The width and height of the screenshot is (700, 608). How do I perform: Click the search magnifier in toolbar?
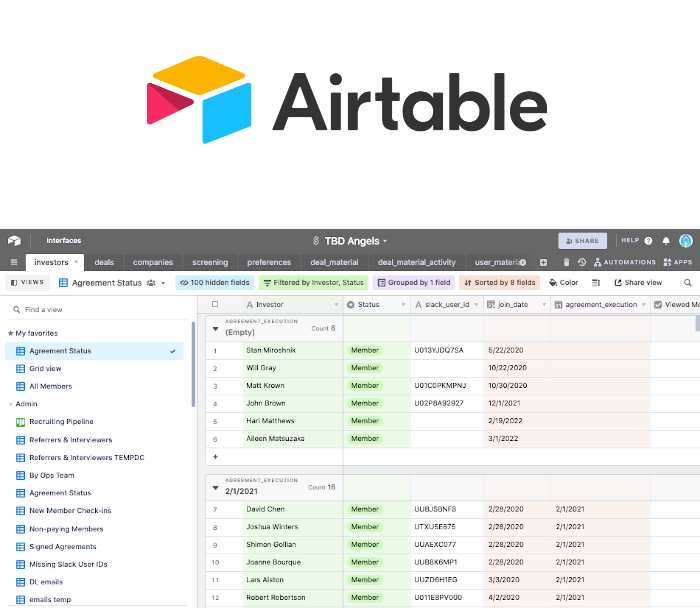point(688,283)
